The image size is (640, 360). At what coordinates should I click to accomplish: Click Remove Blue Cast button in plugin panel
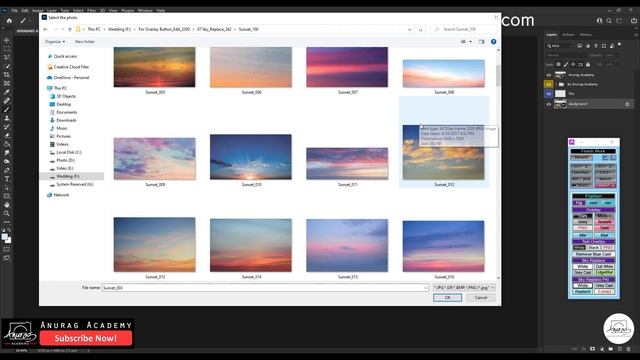(593, 254)
